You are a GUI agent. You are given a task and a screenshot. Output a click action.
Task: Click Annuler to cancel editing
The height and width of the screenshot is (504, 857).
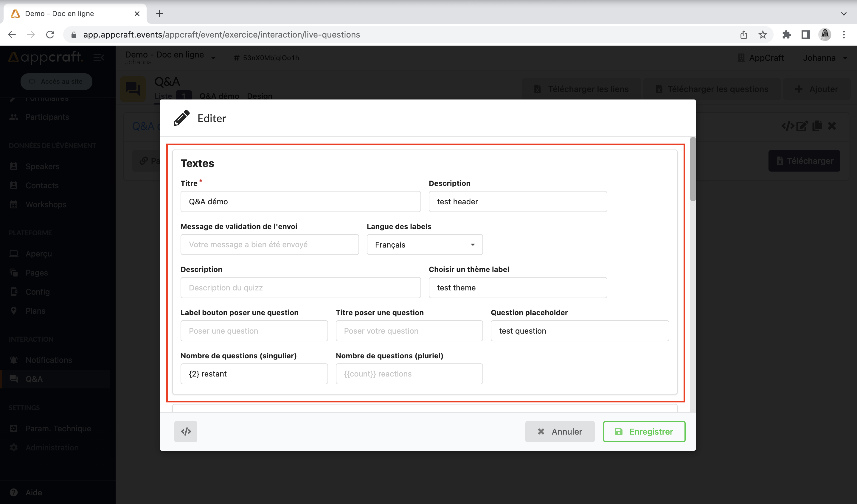coord(560,431)
